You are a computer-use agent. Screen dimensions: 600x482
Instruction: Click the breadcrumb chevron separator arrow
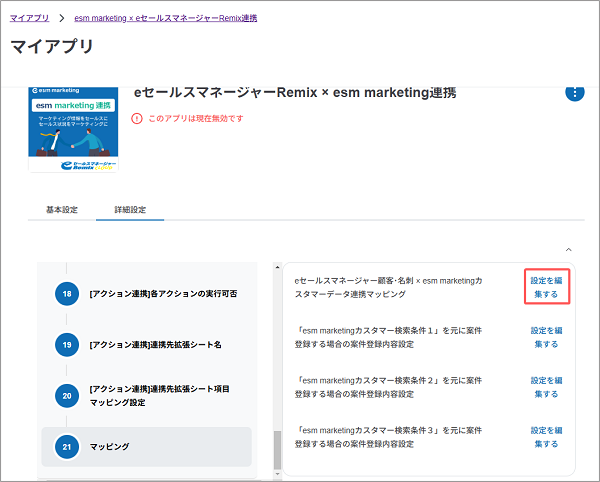coord(61,18)
